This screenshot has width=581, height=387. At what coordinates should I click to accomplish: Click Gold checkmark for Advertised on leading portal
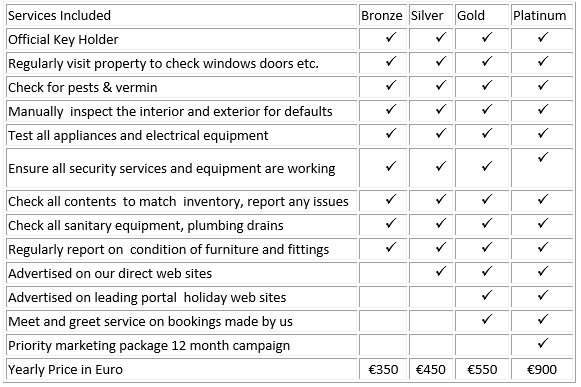point(487,295)
